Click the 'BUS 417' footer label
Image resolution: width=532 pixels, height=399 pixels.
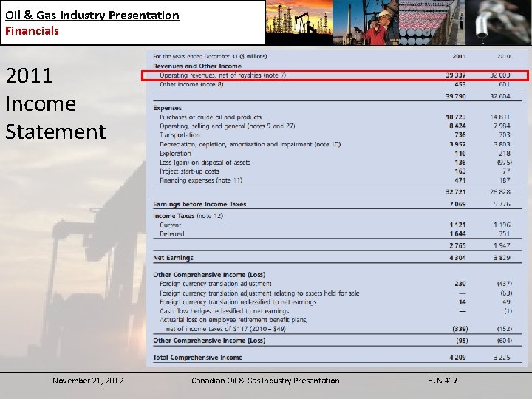pyautogui.click(x=443, y=381)
